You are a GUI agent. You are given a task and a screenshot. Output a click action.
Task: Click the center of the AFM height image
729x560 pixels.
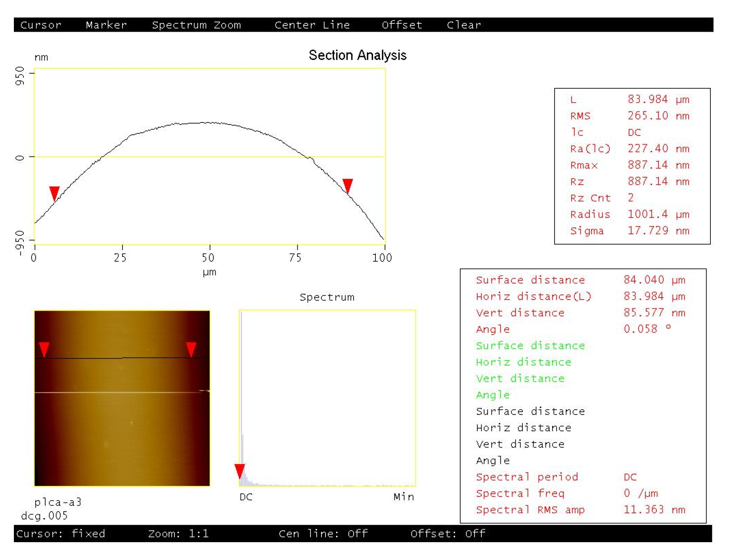122,398
